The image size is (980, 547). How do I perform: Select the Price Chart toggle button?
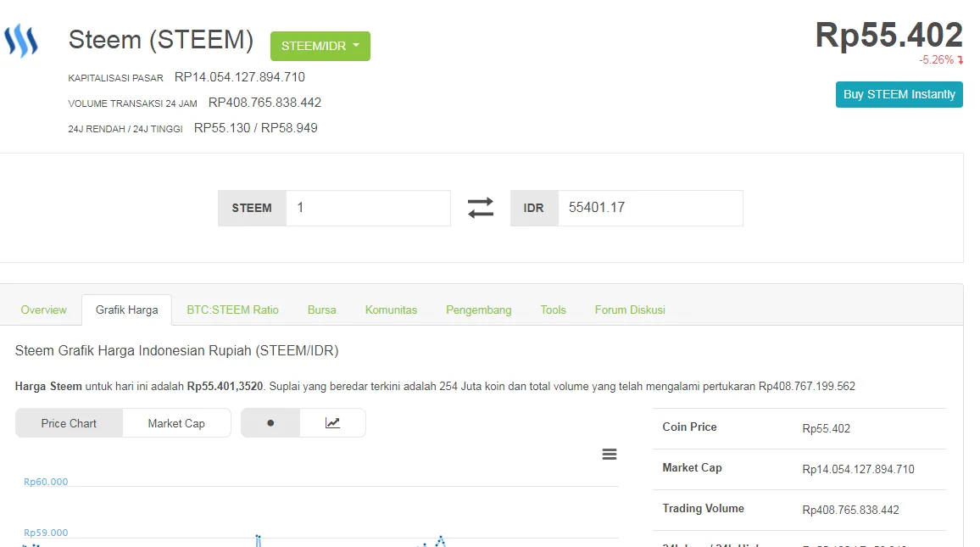(69, 423)
